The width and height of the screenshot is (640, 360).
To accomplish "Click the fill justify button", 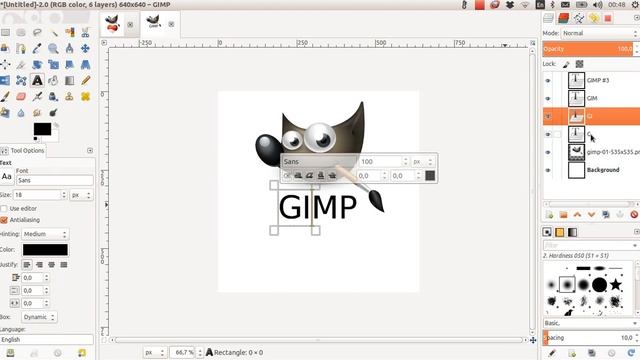I will point(64,265).
